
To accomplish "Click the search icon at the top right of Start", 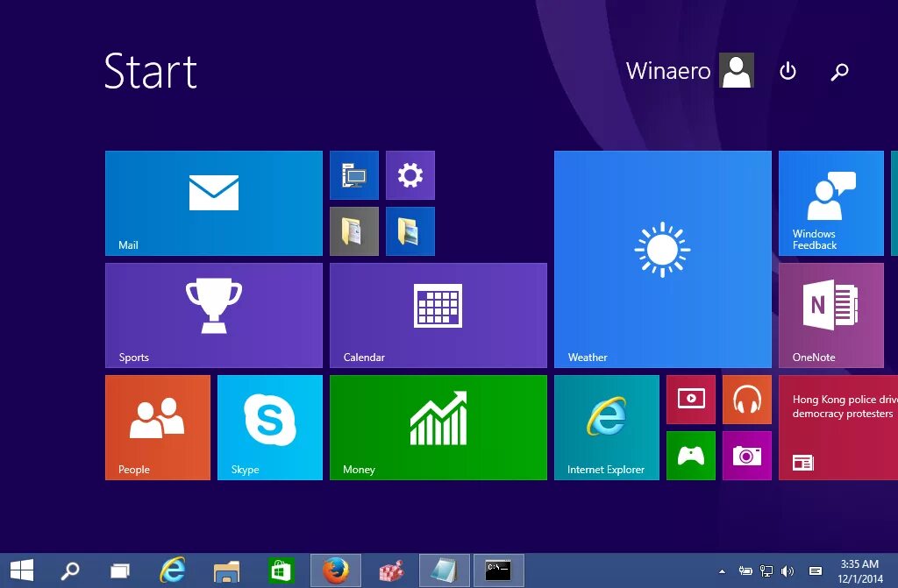I will point(839,72).
